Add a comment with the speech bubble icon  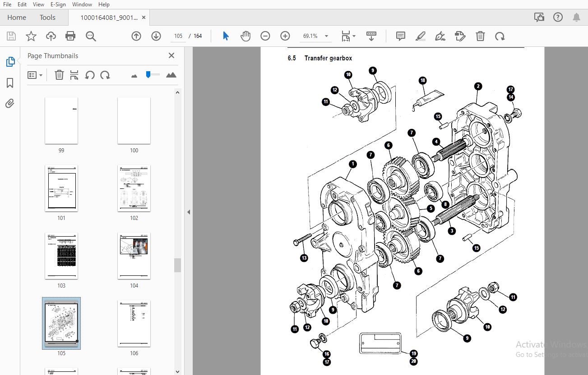401,36
